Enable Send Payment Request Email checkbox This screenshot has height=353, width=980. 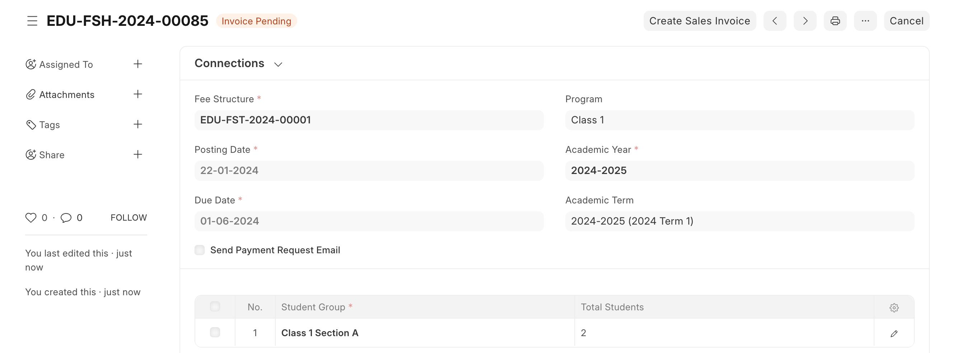coord(200,250)
